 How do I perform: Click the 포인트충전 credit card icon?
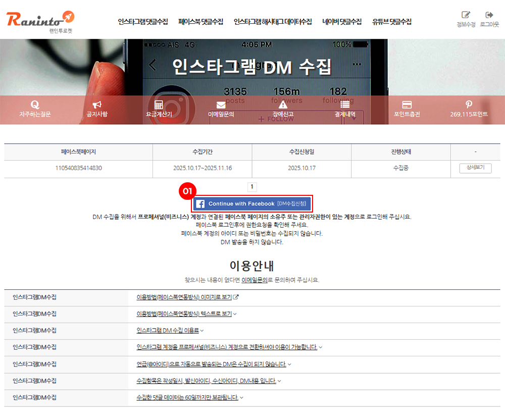pos(407,105)
